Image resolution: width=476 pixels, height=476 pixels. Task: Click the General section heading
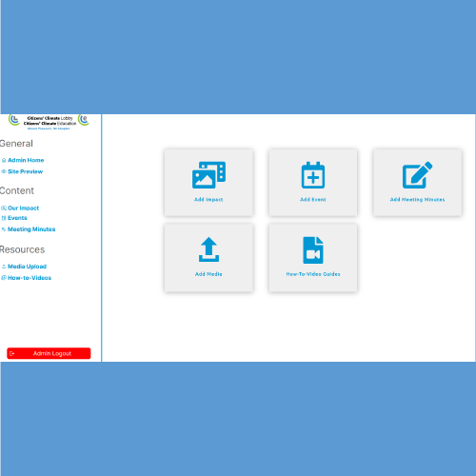(x=16, y=144)
